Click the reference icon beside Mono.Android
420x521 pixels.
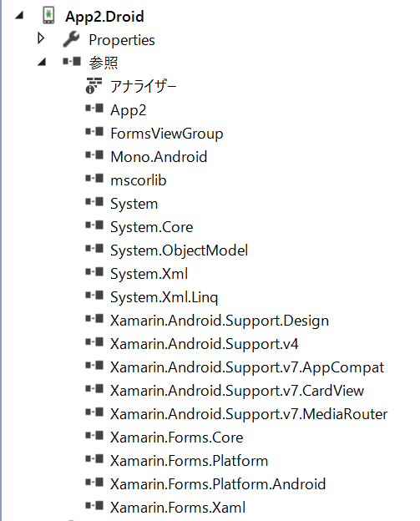click(x=94, y=154)
